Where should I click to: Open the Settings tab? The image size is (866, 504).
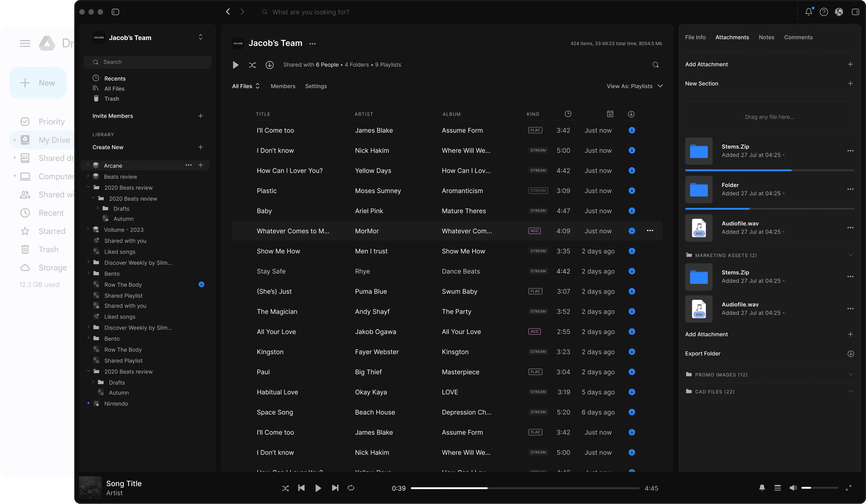coord(316,86)
